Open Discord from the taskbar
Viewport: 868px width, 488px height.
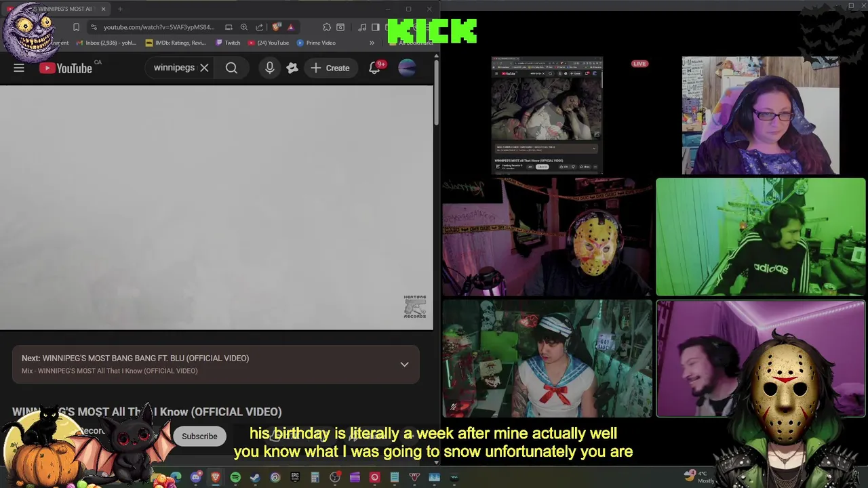(x=196, y=477)
